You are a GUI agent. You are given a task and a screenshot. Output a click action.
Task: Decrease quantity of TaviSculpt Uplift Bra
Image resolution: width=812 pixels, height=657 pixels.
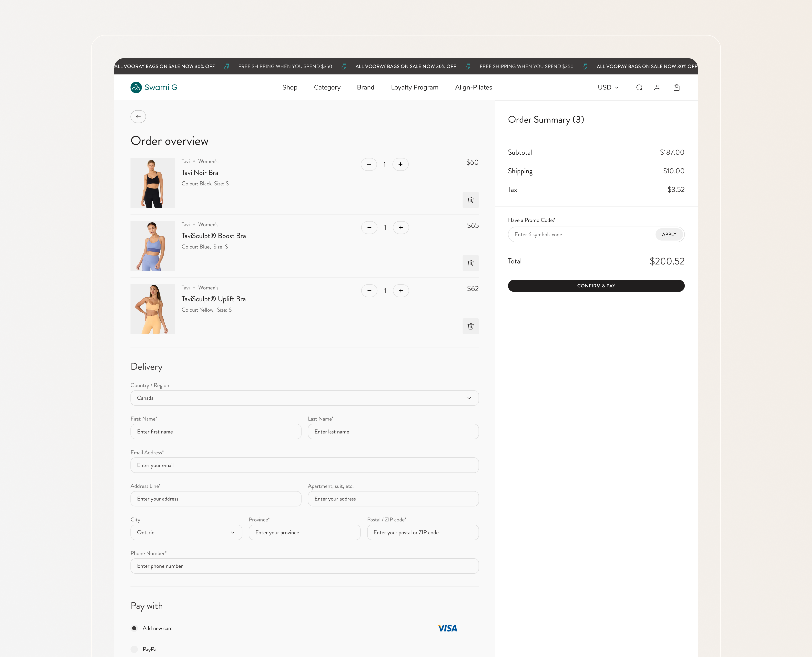(x=369, y=291)
